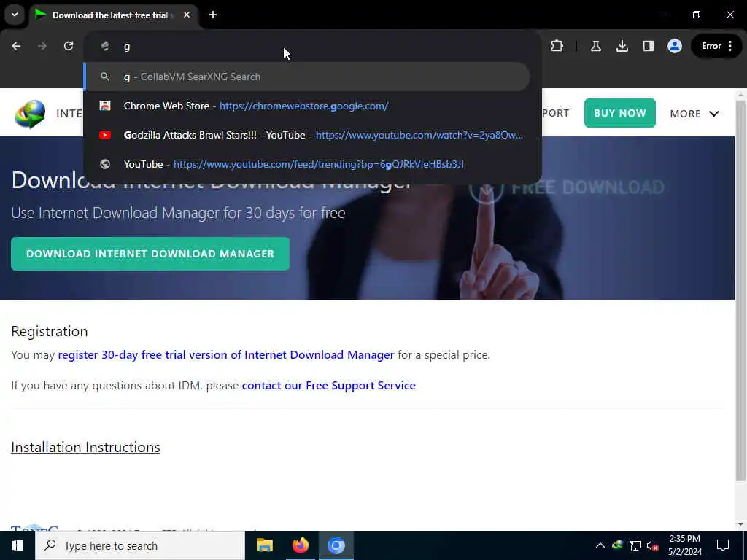This screenshot has width=747, height=560.
Task: Open the Extensions puzzle icon
Action: click(x=557, y=46)
